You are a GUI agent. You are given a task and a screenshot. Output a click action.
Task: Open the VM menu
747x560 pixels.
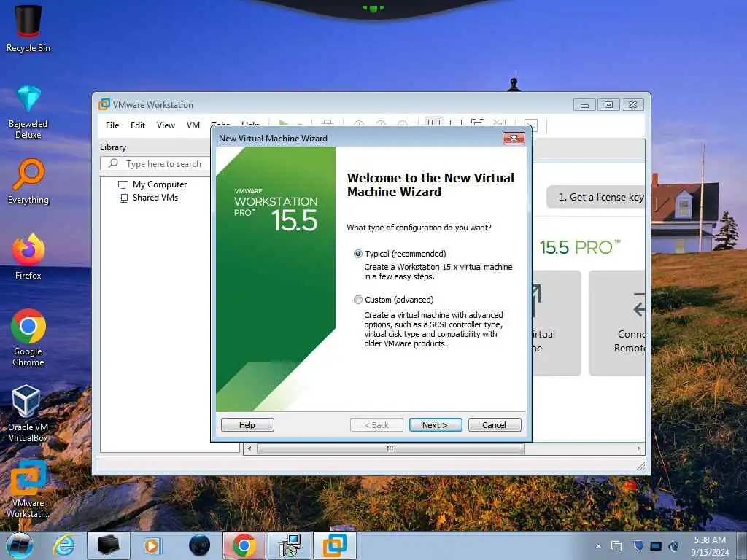[x=193, y=125]
